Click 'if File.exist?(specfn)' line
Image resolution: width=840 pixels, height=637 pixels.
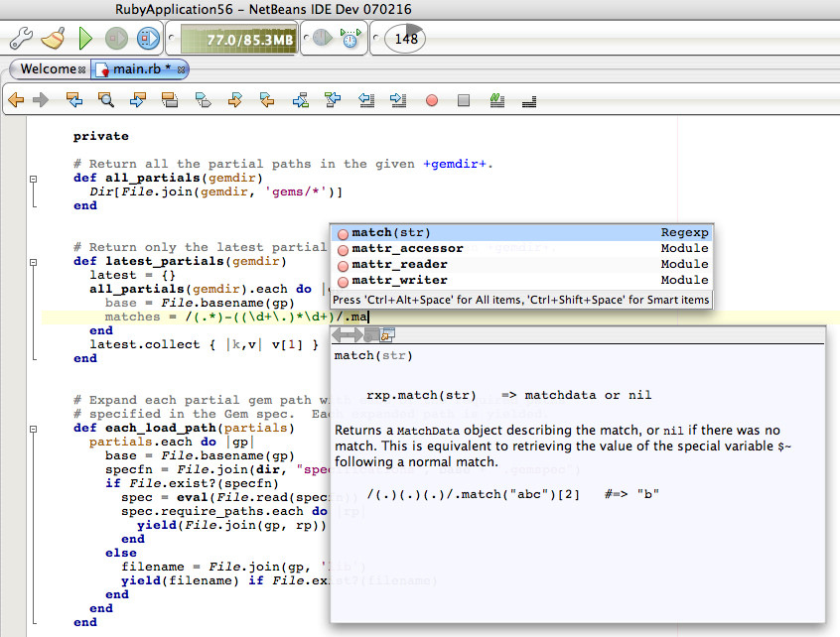[x=192, y=484]
